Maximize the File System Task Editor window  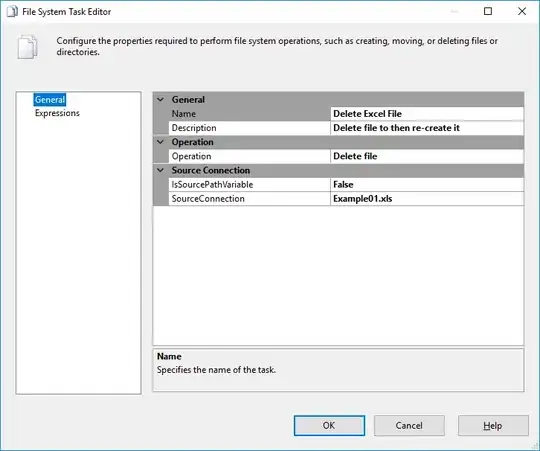click(x=488, y=11)
